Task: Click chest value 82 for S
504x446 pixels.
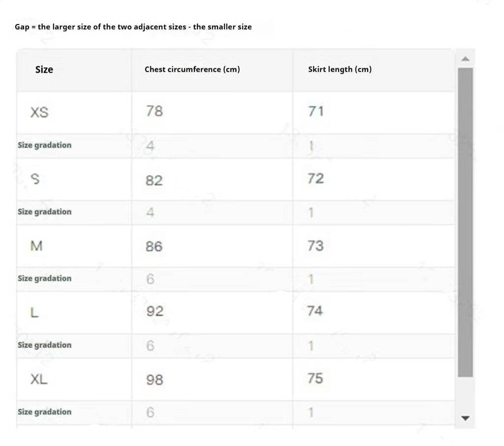Action: pyautogui.click(x=154, y=180)
